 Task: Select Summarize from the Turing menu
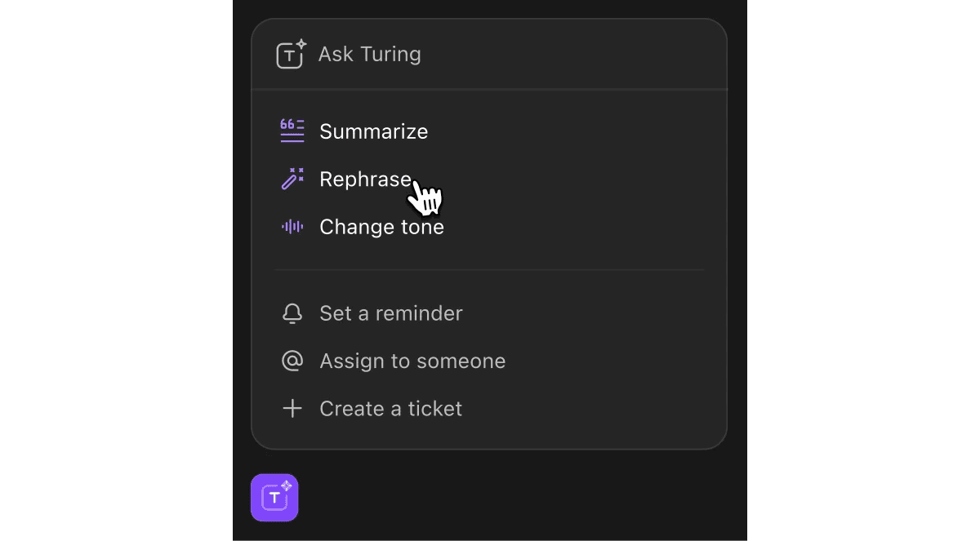(x=373, y=131)
